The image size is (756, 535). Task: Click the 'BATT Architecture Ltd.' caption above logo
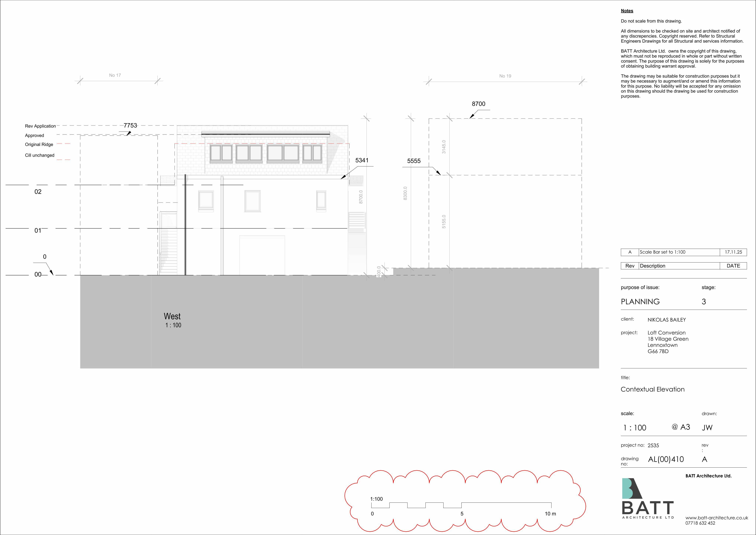point(708,476)
